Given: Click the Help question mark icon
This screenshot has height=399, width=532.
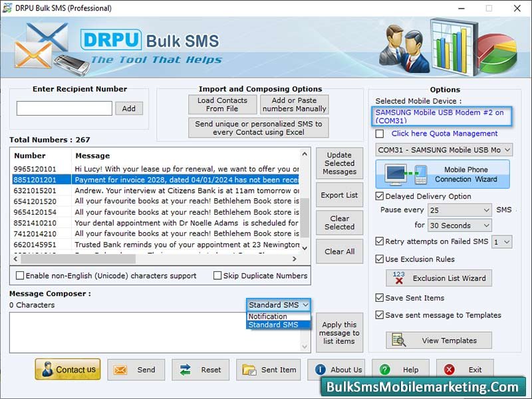Looking at the screenshot, I should tap(385, 370).
